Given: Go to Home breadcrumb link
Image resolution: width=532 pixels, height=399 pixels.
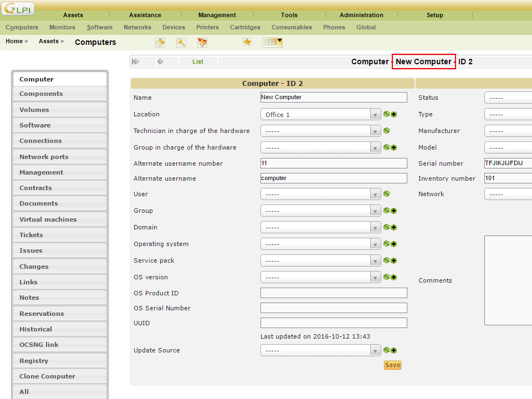Looking at the screenshot, I should tap(14, 41).
